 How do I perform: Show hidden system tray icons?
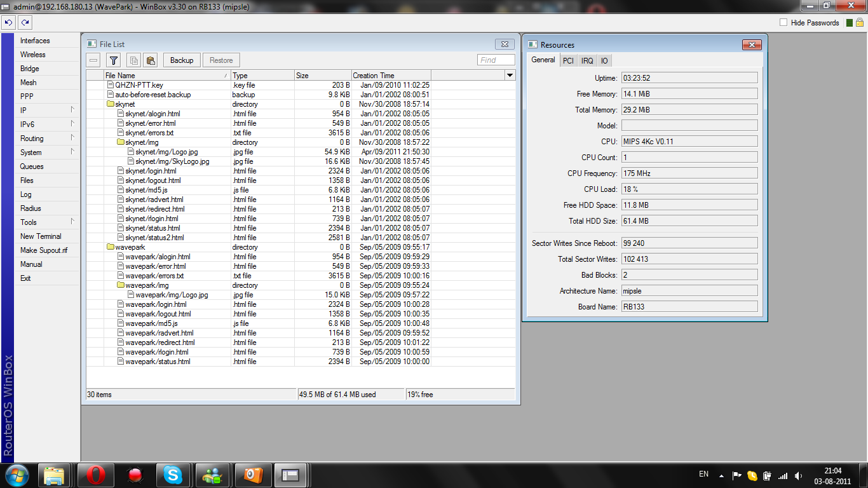(721, 475)
